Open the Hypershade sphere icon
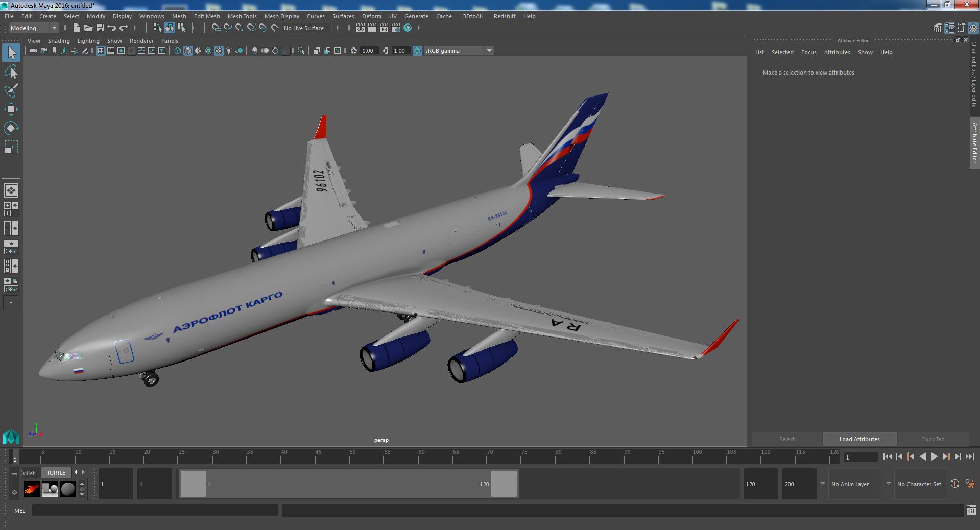 408,28
